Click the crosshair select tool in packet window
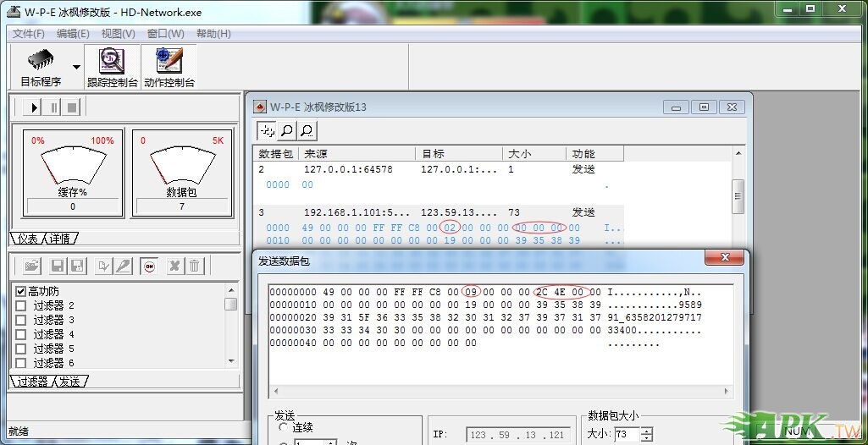The width and height of the screenshot is (868, 445). pos(268,130)
